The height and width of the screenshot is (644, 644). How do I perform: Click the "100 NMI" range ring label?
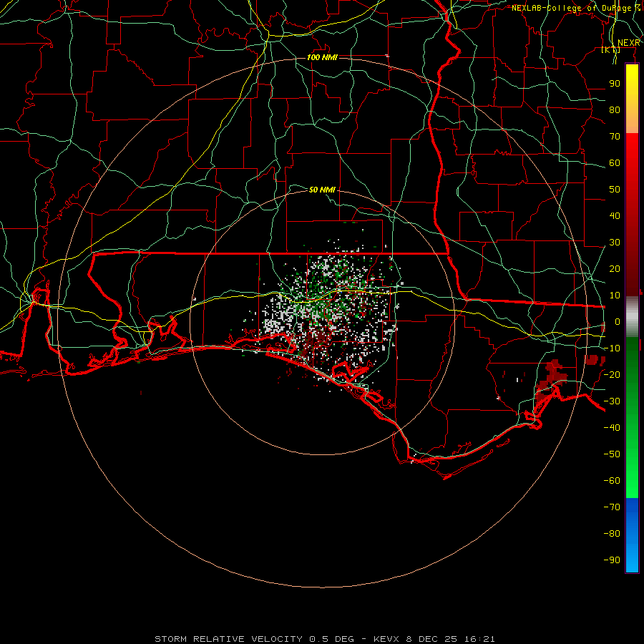[322, 57]
